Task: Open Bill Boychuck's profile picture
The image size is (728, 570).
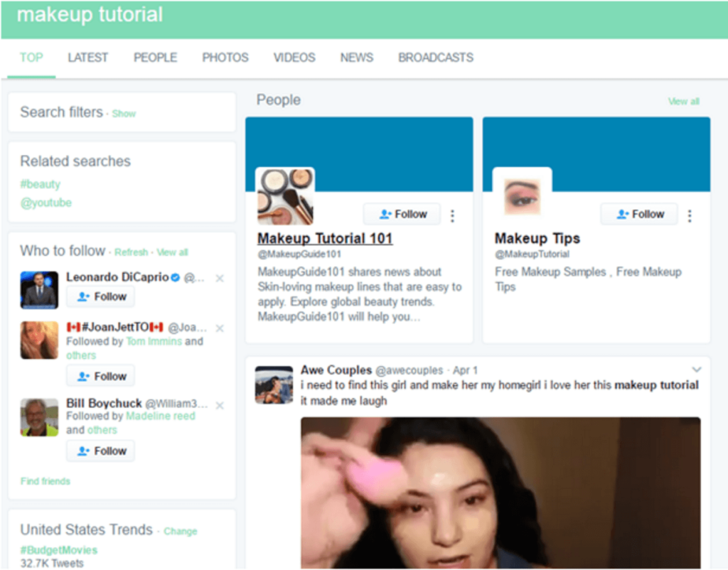Action: tap(40, 417)
